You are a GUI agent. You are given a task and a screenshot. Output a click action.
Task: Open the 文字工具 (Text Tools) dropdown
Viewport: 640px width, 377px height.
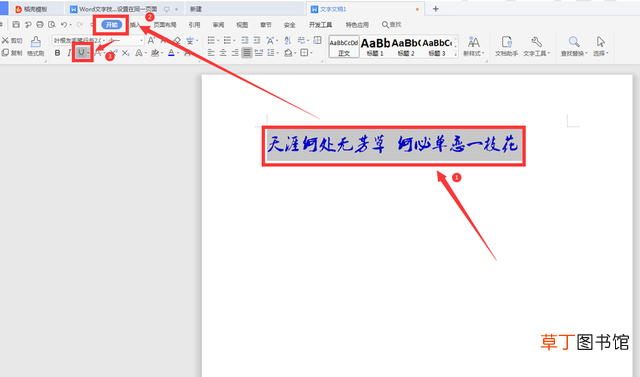536,46
